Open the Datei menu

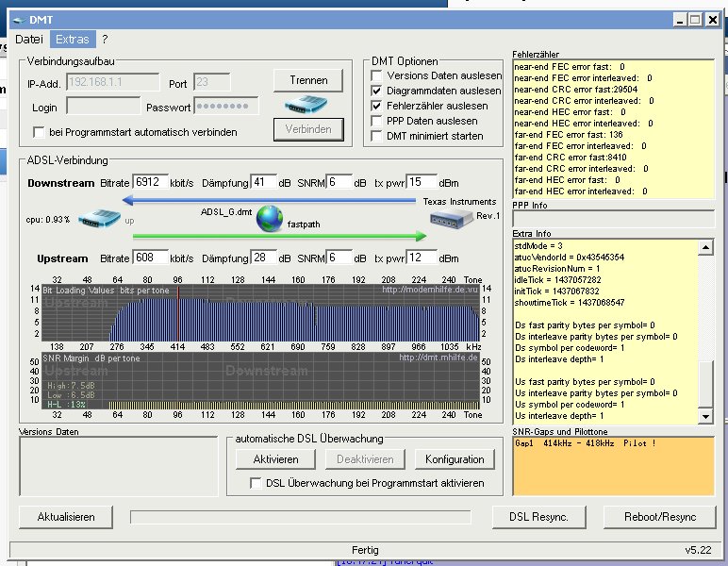[29, 40]
